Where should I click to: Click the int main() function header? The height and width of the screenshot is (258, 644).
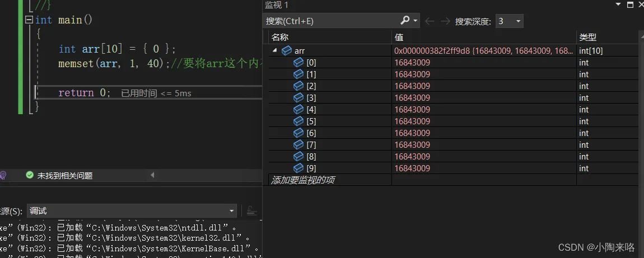pos(64,20)
